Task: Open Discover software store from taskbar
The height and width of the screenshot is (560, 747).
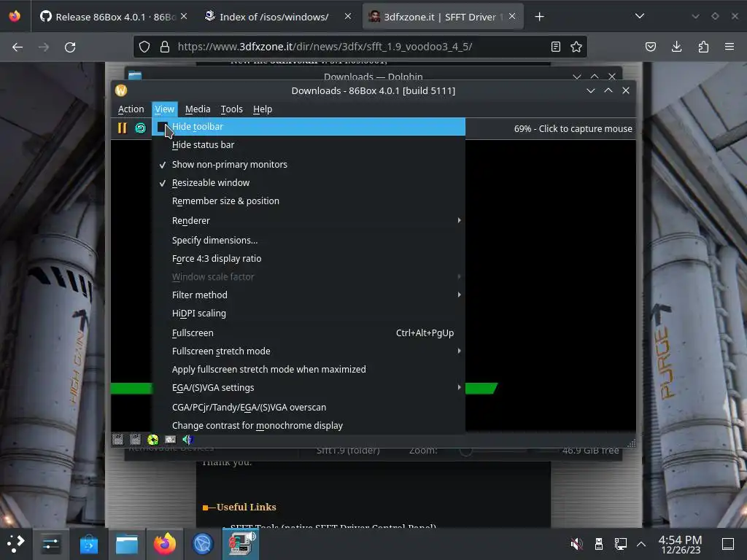Action: coord(88,543)
